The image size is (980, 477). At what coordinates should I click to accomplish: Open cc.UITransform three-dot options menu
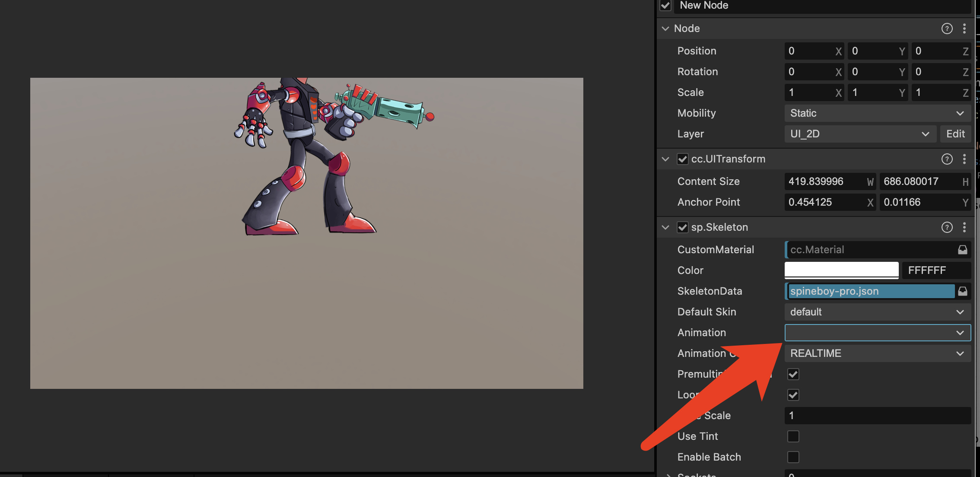click(964, 159)
